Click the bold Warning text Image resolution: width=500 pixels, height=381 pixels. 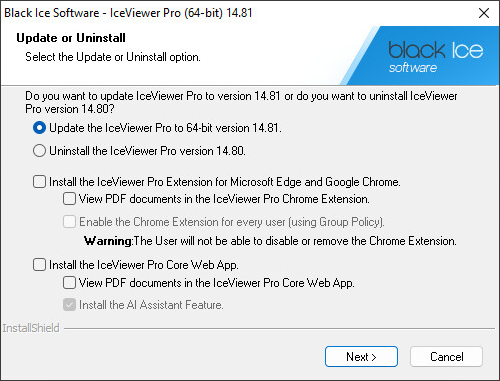[x=108, y=241]
